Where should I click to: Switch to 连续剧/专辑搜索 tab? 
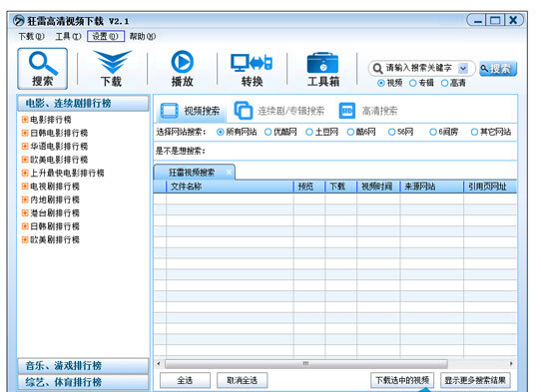(279, 111)
